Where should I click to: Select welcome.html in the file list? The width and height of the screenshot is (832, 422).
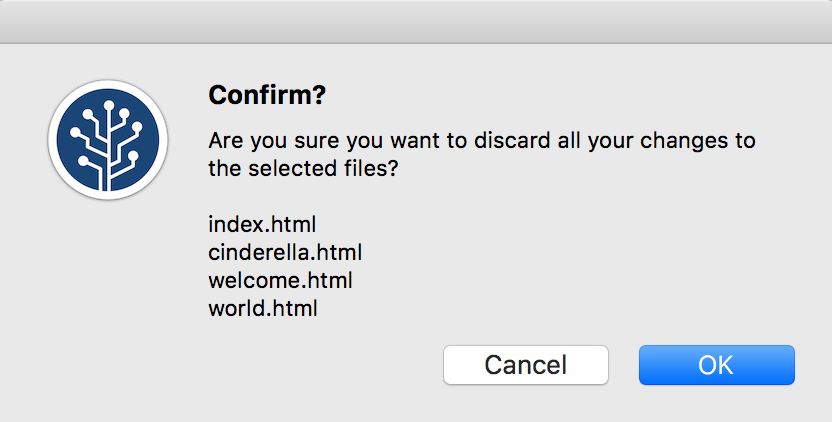pyautogui.click(x=280, y=280)
